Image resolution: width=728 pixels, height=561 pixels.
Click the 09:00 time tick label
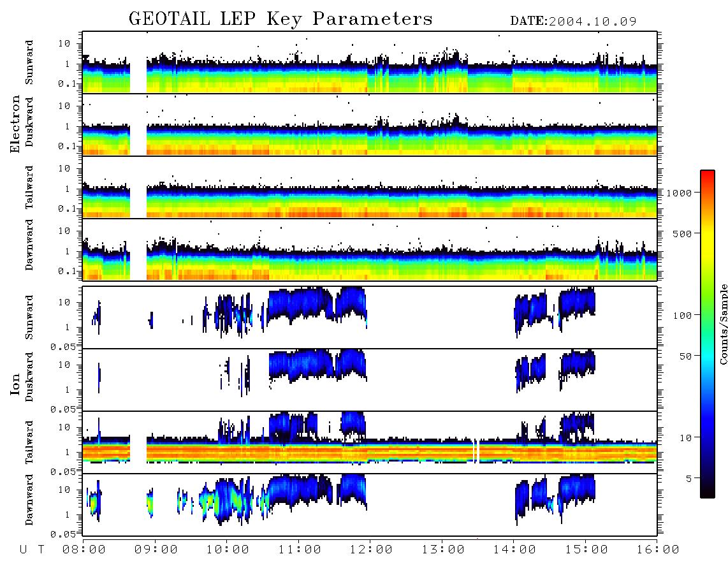point(156,550)
